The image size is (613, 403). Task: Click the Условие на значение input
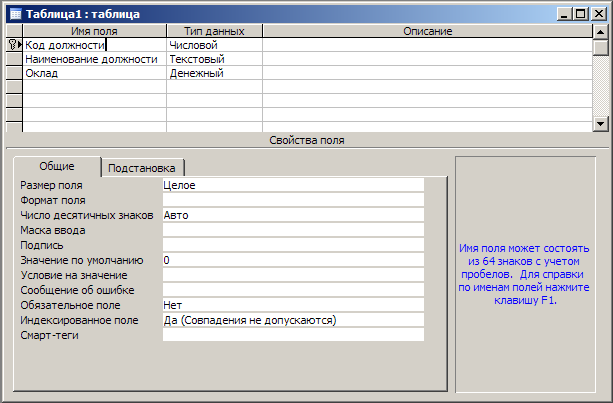click(x=293, y=275)
